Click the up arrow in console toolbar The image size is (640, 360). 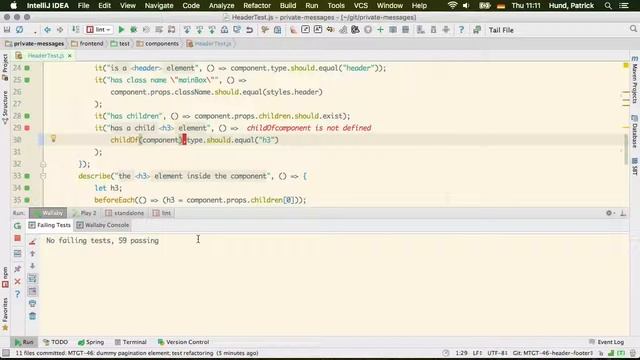point(33,253)
